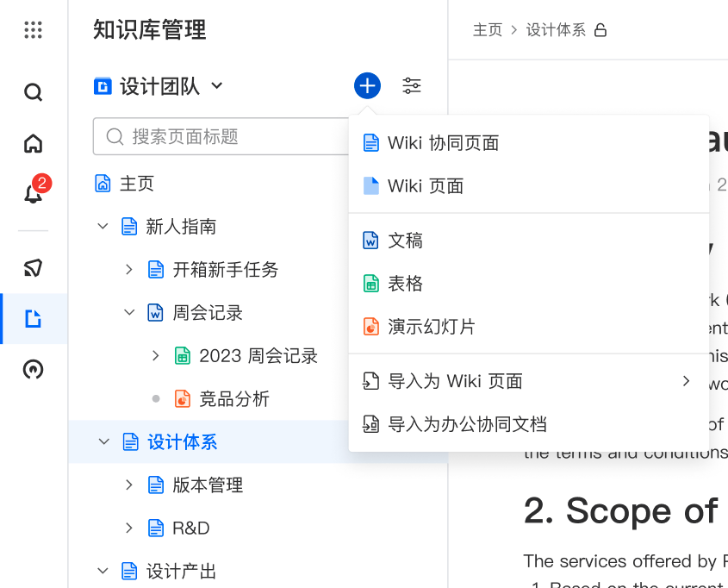Open the app launcher grid icon
This screenshot has height=588, width=728.
[x=33, y=30]
